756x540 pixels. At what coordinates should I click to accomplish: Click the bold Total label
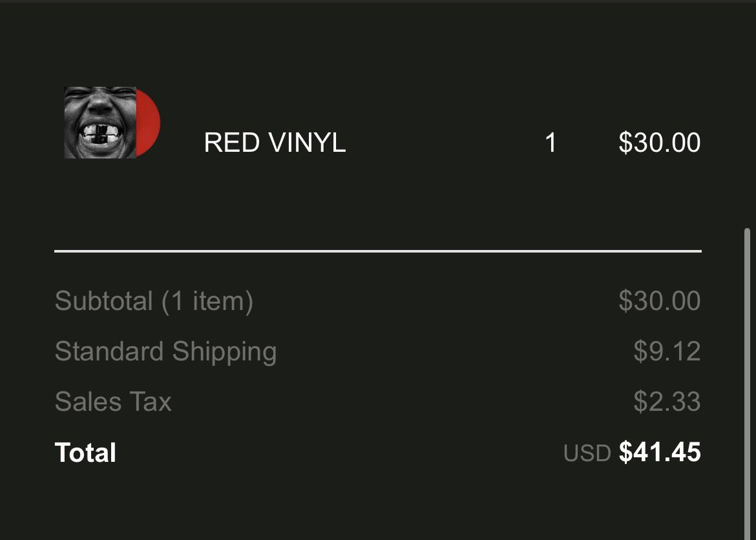click(85, 452)
